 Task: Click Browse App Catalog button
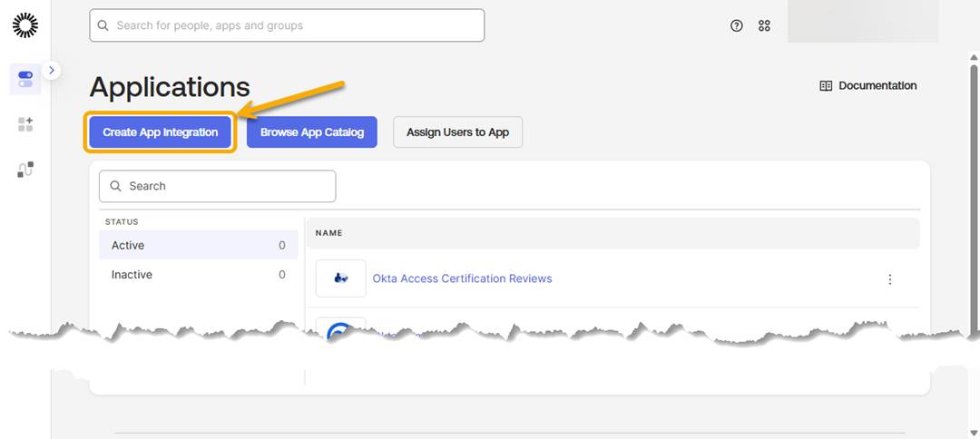tap(312, 132)
